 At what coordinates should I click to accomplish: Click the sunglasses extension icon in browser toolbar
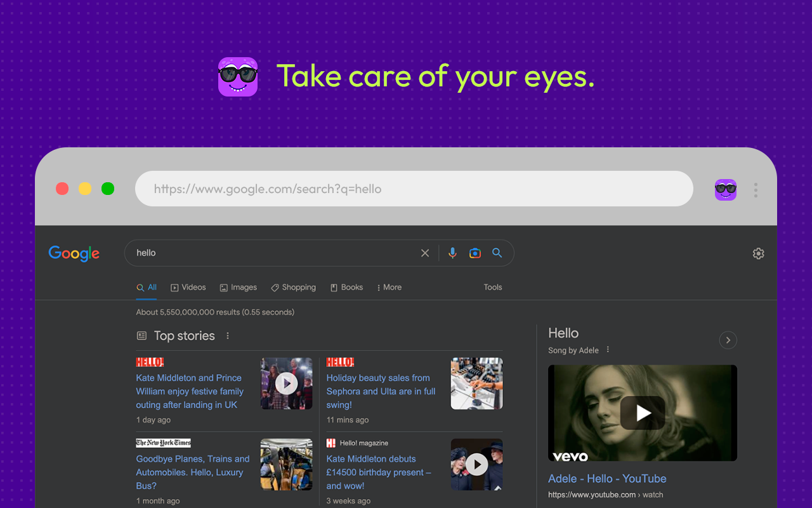[x=726, y=189]
